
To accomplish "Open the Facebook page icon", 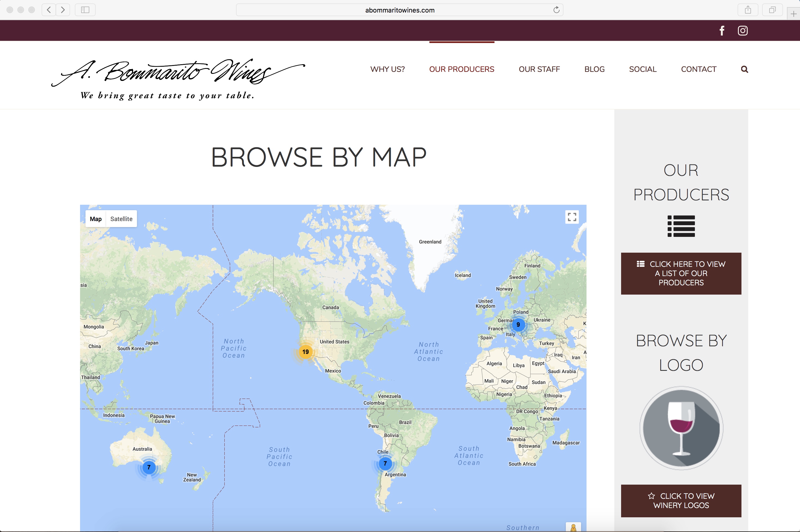I will coord(722,30).
